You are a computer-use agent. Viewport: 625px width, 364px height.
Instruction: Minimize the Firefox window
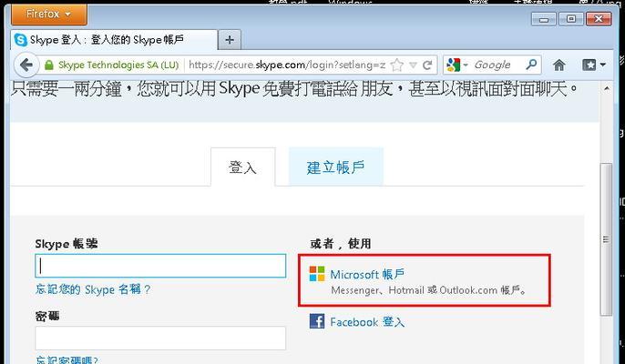(x=544, y=19)
